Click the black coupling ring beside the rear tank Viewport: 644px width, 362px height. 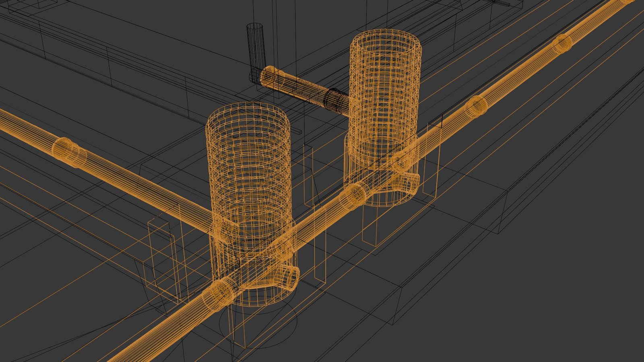[x=336, y=99]
